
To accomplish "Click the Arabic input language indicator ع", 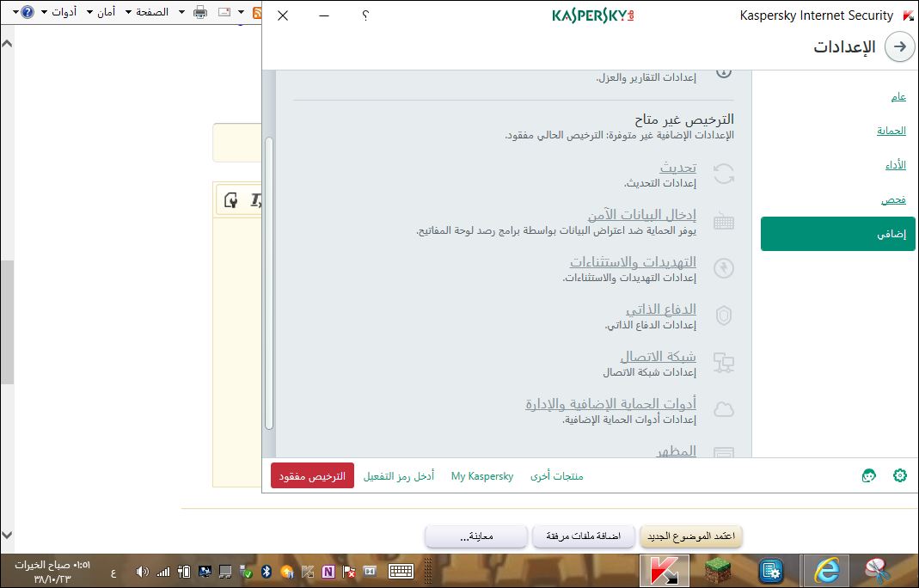I will (113, 573).
